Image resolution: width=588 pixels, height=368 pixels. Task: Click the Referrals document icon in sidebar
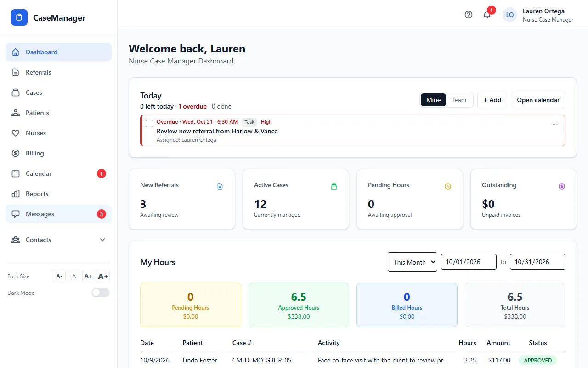click(16, 72)
